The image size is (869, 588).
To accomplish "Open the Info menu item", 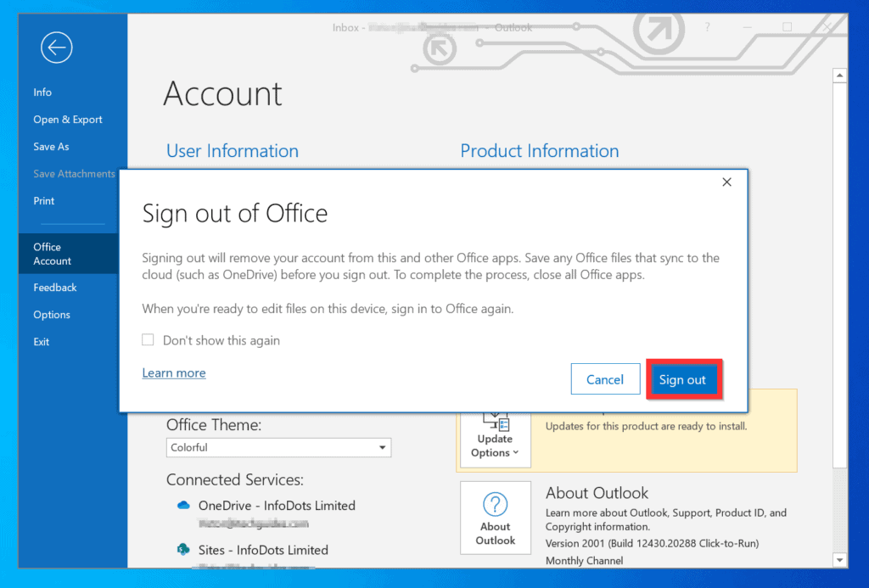I will [42, 92].
